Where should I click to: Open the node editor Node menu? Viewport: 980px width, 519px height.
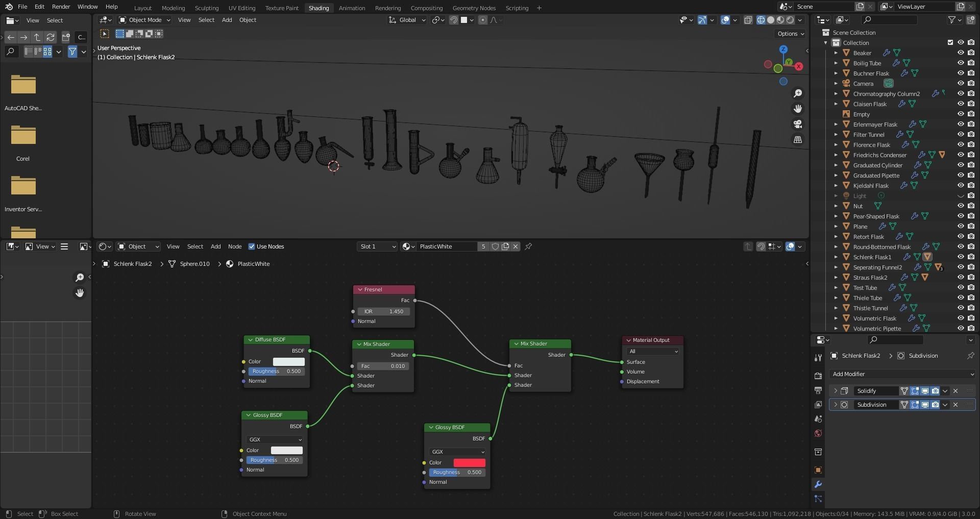point(235,246)
